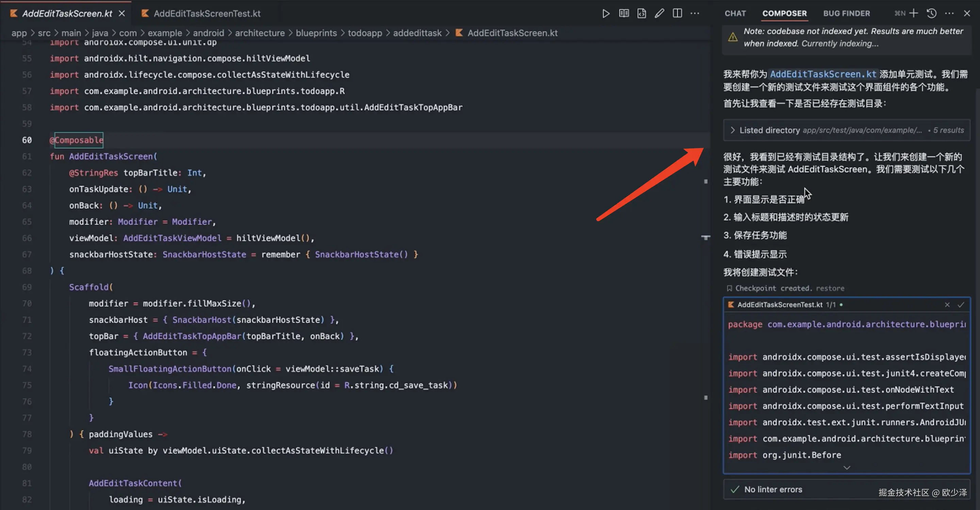
Task: Close the AddEditTaskScreen.kt editor tab
Action: click(122, 14)
